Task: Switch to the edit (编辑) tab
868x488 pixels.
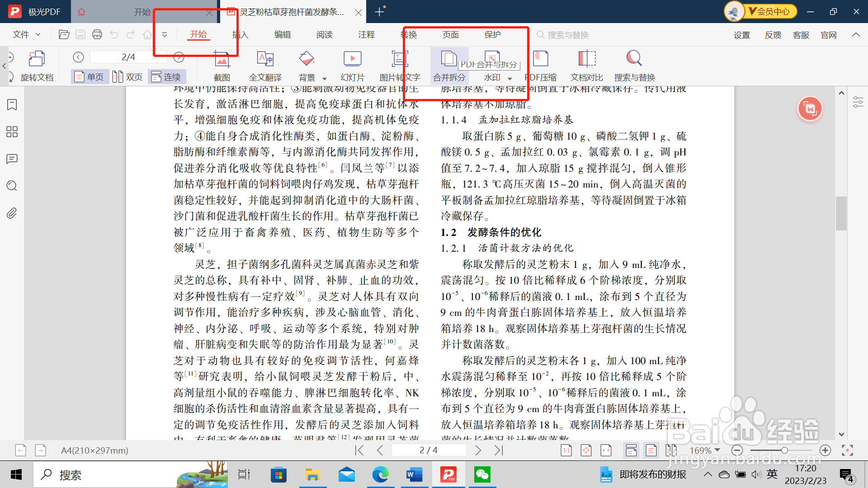Action: (x=282, y=34)
